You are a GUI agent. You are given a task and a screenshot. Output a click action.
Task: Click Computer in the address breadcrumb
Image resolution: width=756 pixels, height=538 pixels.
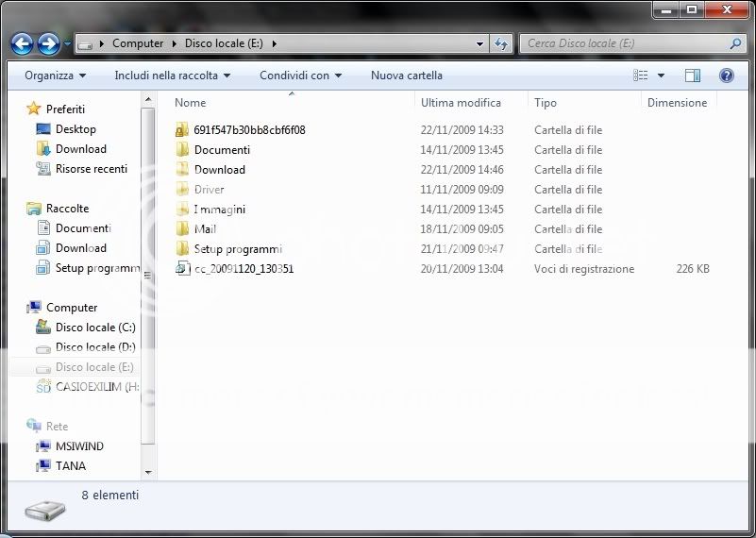[x=138, y=43]
